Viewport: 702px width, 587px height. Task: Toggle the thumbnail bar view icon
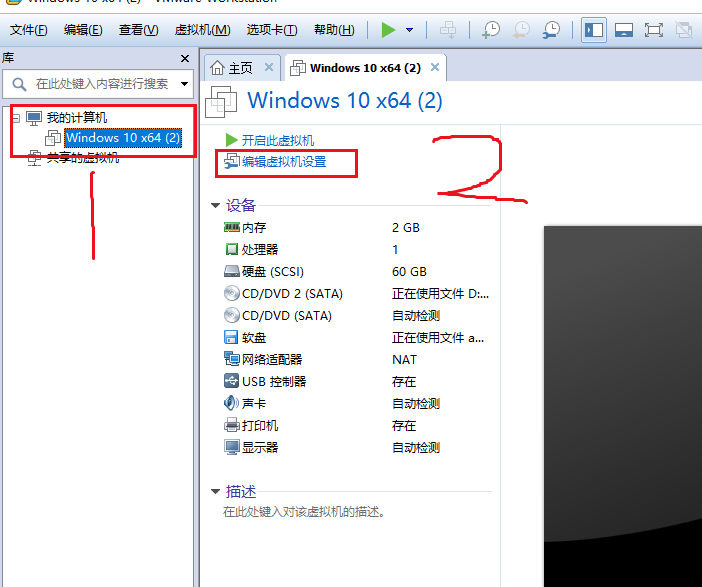(624, 30)
